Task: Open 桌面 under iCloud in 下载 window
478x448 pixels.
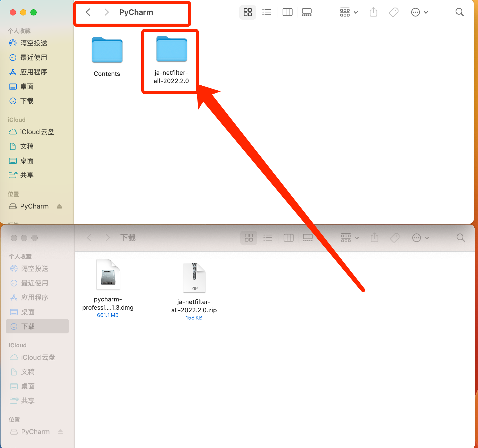Action: tap(23, 386)
